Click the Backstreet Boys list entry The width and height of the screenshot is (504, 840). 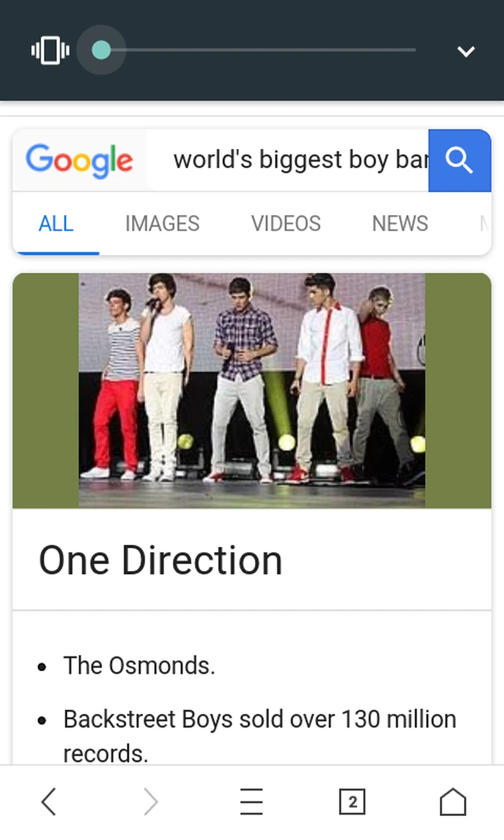tap(260, 736)
